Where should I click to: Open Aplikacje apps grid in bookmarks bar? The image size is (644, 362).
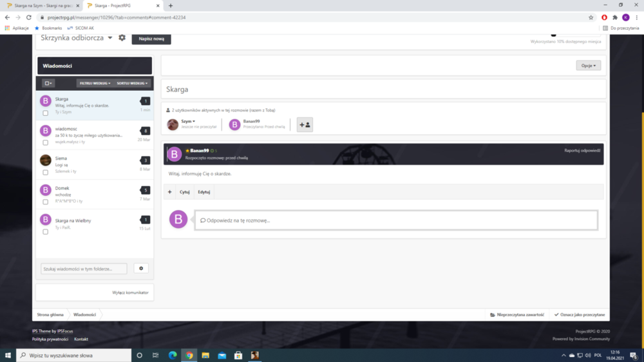coord(17,28)
